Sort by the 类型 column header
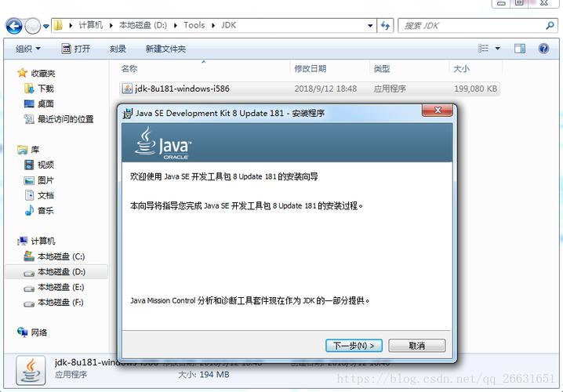 click(x=409, y=68)
